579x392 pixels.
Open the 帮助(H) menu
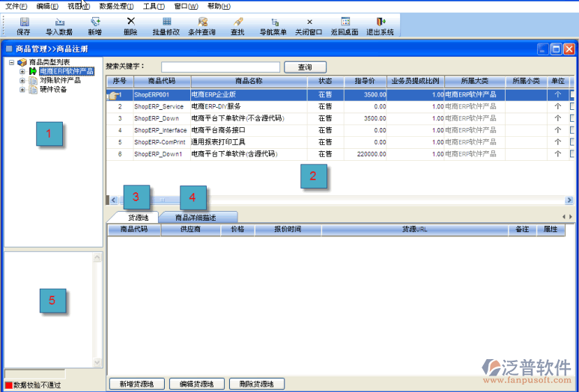point(219,6)
